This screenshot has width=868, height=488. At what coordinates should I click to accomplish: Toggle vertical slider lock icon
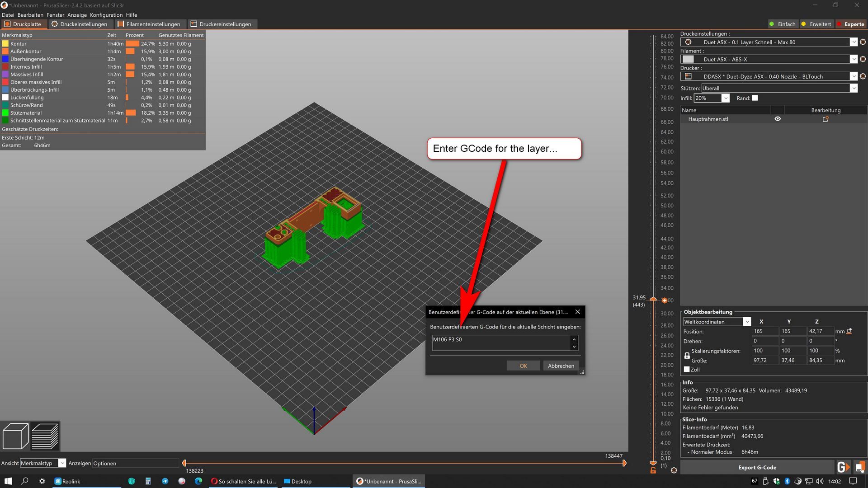click(x=653, y=470)
